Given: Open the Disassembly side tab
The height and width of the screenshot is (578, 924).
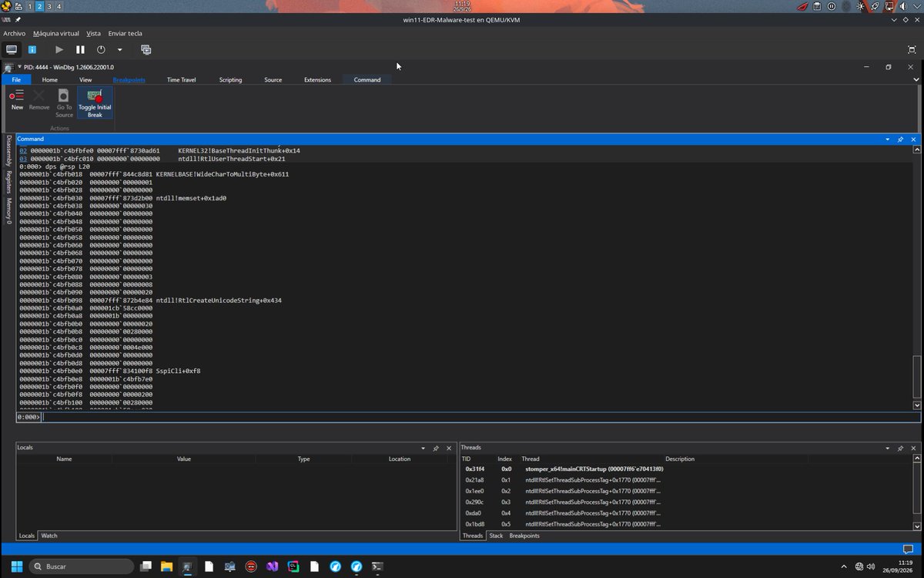Looking at the screenshot, I should [x=8, y=151].
